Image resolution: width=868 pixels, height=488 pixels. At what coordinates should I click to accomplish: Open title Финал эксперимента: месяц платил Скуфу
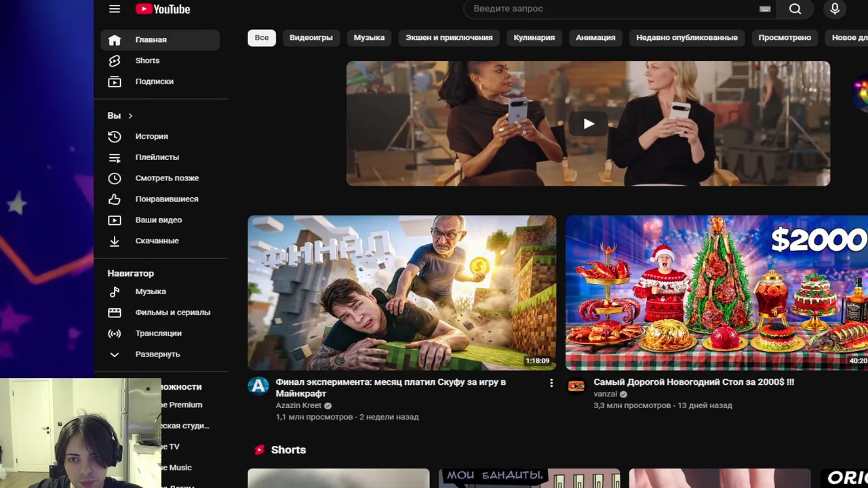click(391, 388)
